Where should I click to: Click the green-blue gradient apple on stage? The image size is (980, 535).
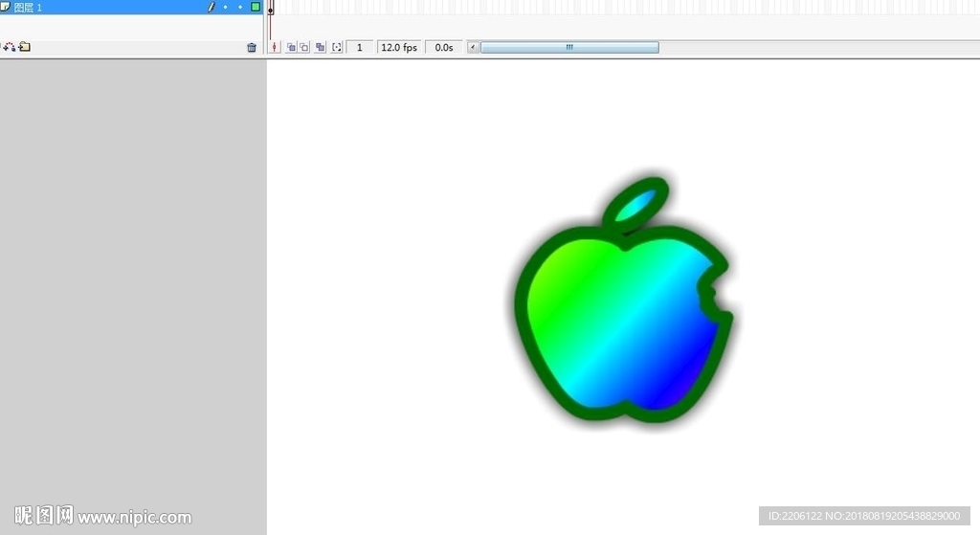point(622,325)
